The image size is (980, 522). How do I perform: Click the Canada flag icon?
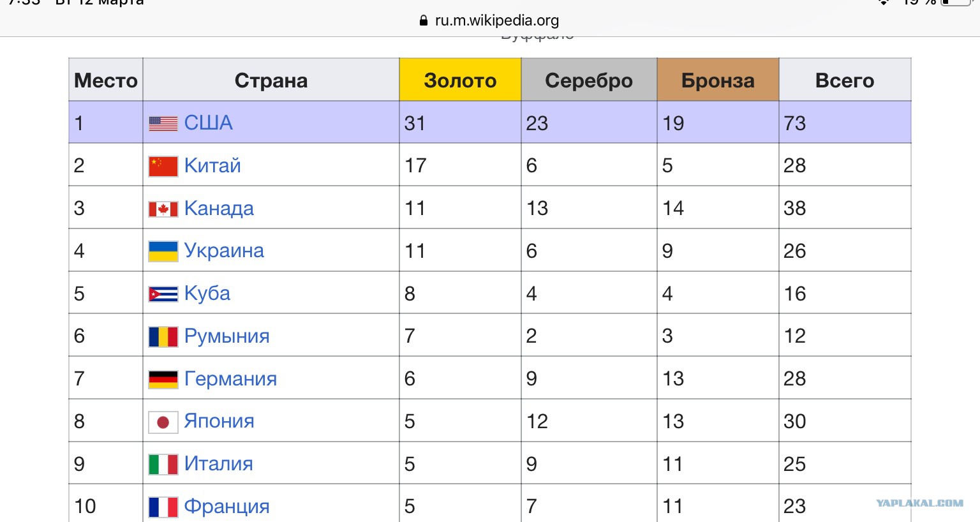[163, 209]
